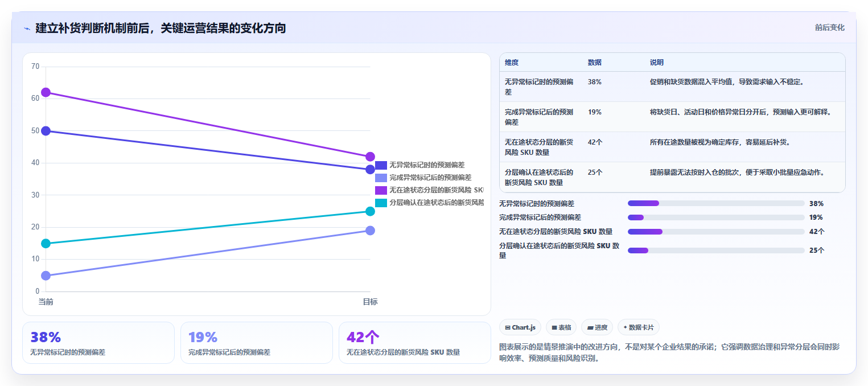The width and height of the screenshot is (868, 386).
Task: Click purple data point at 62 on 当前
Action: click(x=46, y=92)
